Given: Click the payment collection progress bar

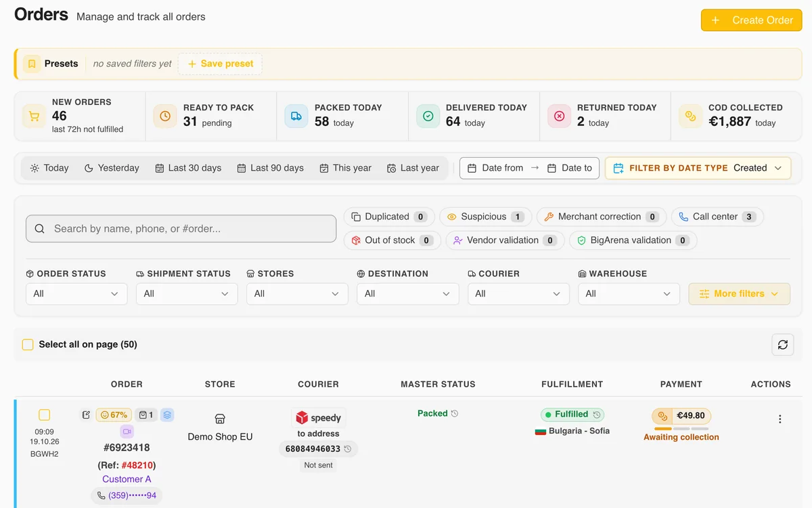Looking at the screenshot, I should pyautogui.click(x=681, y=429).
